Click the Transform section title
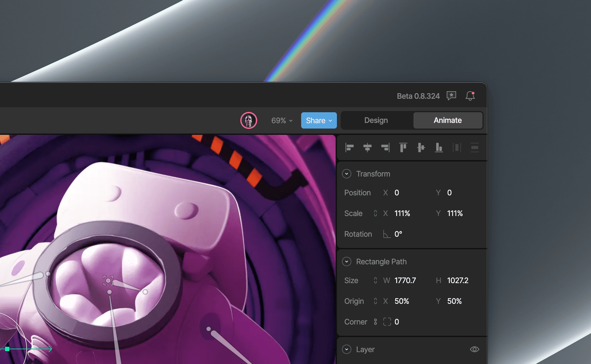Image resolution: width=591 pixels, height=364 pixels. click(x=373, y=174)
